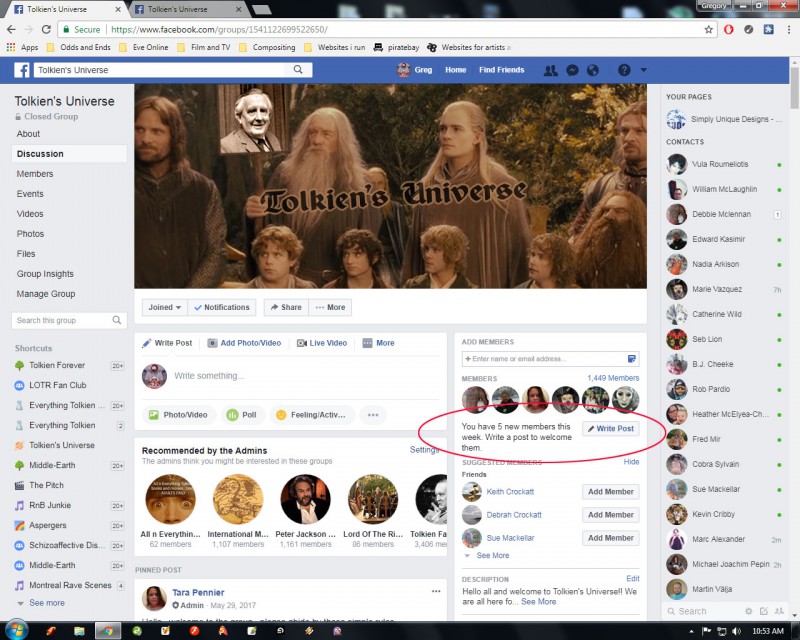Expand the Joined dropdown
This screenshot has width=800, height=640.
(x=165, y=307)
